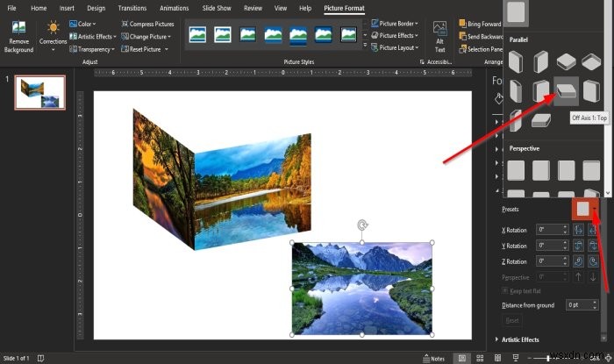Click rotate left icon beside X Rotation
The width and height of the screenshot is (614, 364).
click(x=578, y=230)
